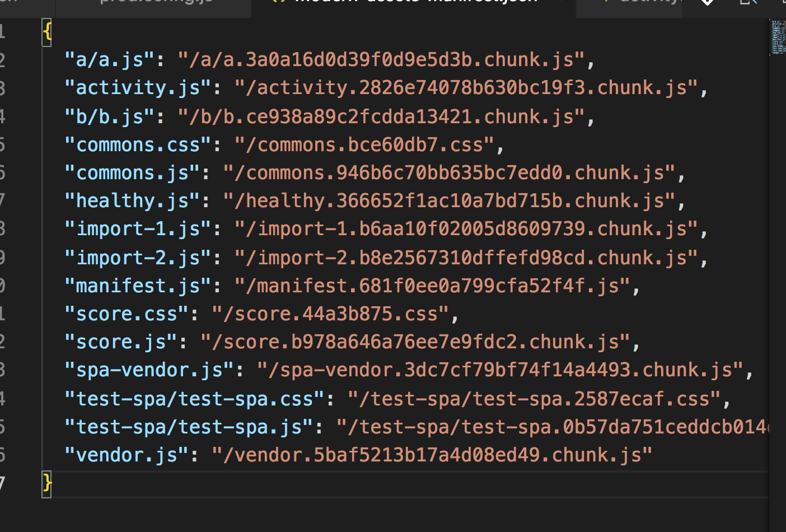Click the "manifest.js" key
Viewport: 786px width, 532px height.
tap(138, 286)
